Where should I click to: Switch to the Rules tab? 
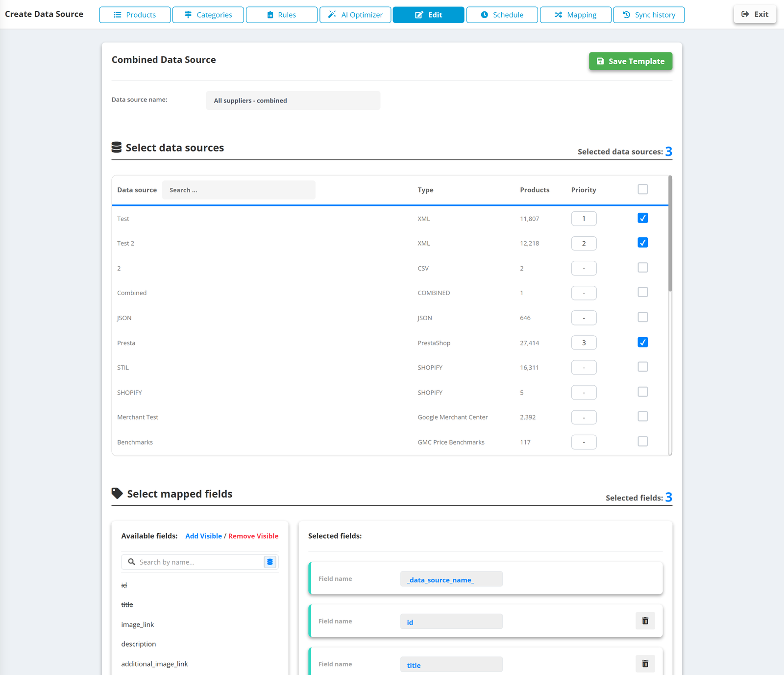coord(282,15)
